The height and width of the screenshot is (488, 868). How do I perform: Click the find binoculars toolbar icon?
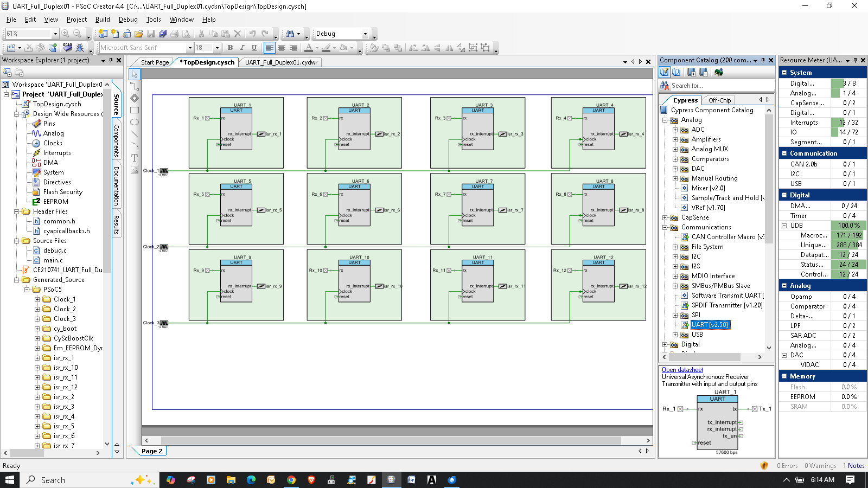(x=290, y=34)
